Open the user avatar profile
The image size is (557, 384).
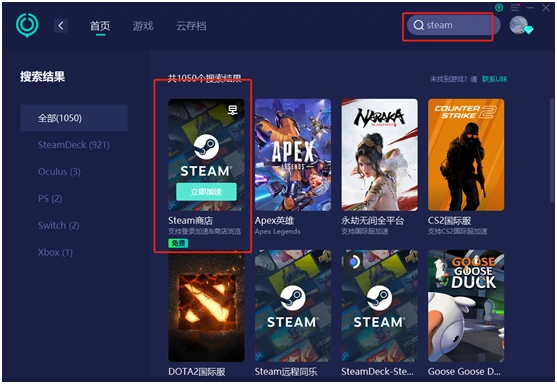(519, 25)
